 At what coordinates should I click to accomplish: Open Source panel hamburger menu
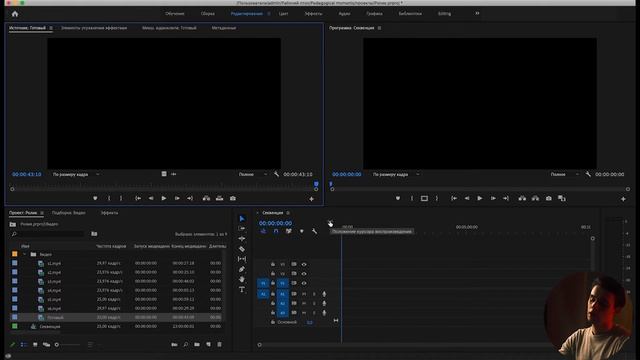(x=51, y=28)
